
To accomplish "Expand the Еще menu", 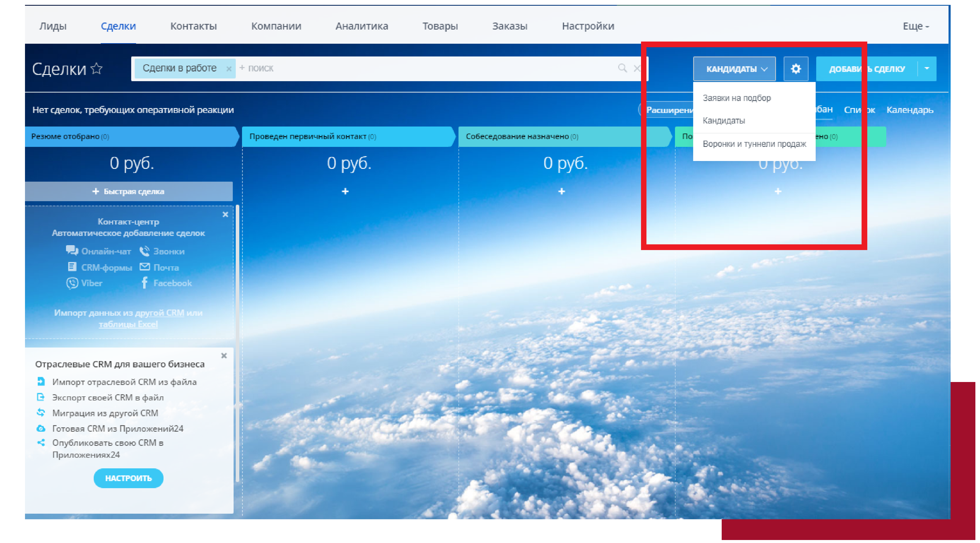I will [x=916, y=26].
